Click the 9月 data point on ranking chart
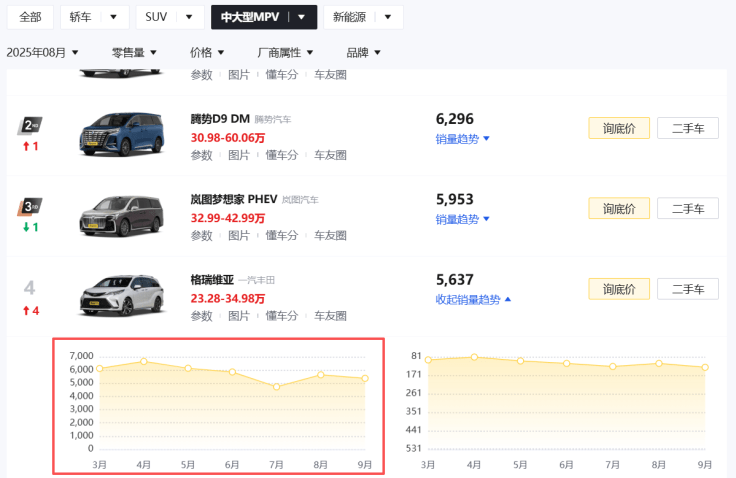This screenshot has width=736, height=478. pyautogui.click(x=705, y=367)
